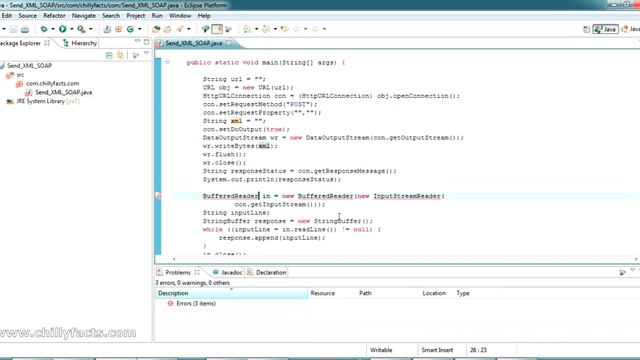The height and width of the screenshot is (360, 640).
Task: Open the Back history dropdown arrow
Action: pos(305,29)
